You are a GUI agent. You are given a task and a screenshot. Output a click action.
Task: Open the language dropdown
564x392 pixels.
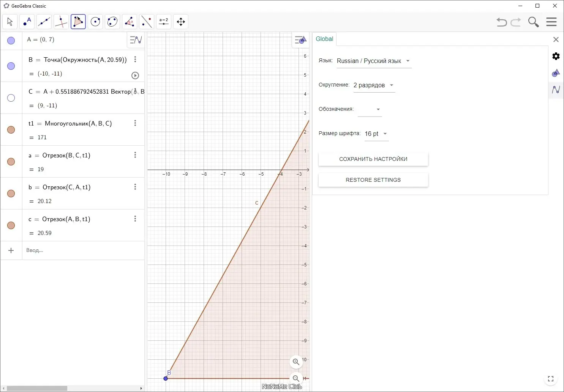[x=374, y=61]
